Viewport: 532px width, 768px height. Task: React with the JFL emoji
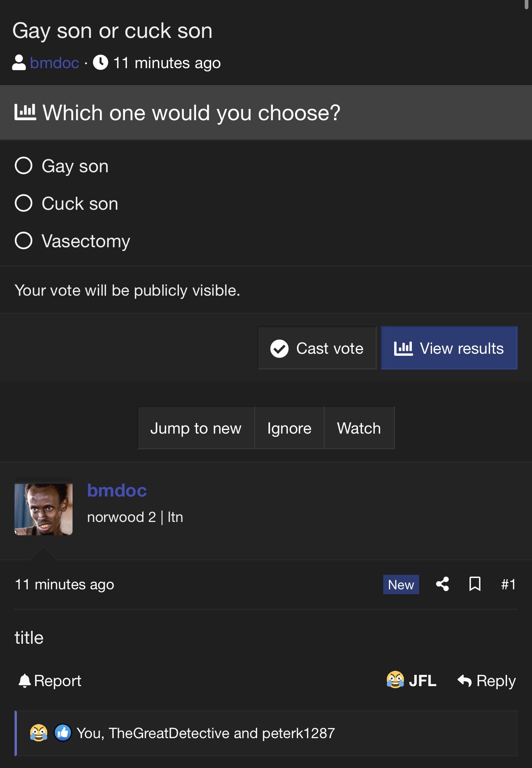pos(411,680)
